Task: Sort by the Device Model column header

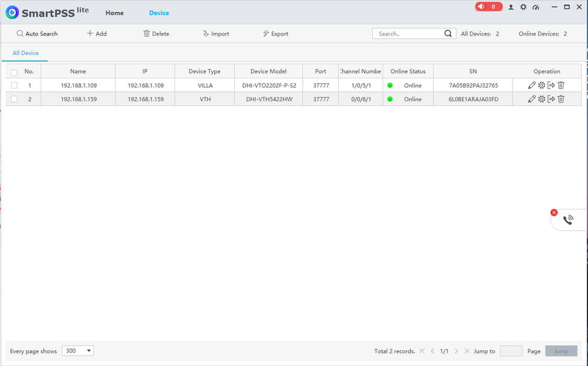Action: (x=269, y=71)
